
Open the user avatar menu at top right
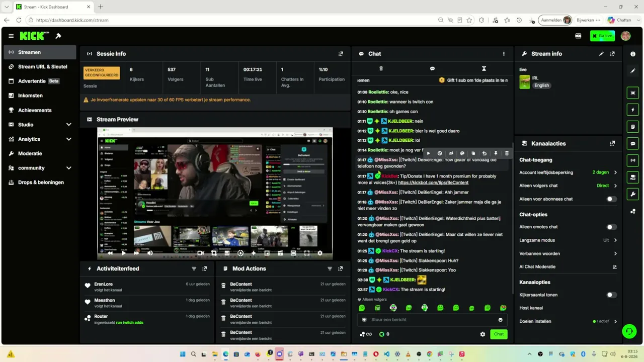point(626,36)
